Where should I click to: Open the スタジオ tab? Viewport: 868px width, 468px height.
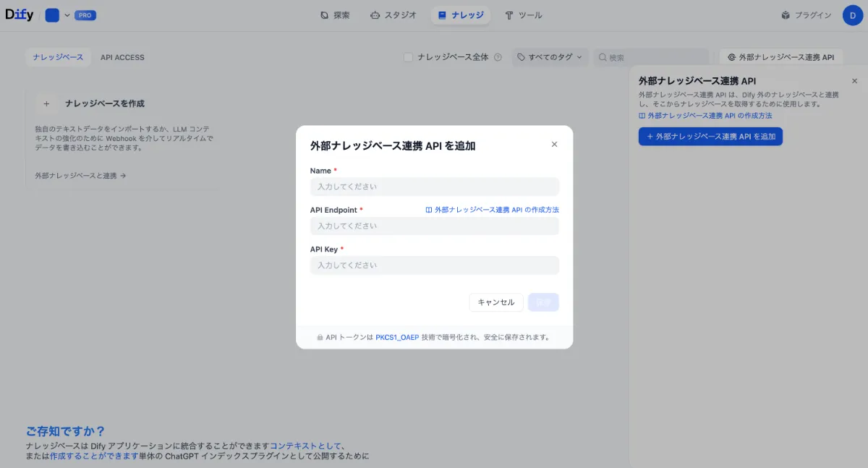[x=393, y=15]
